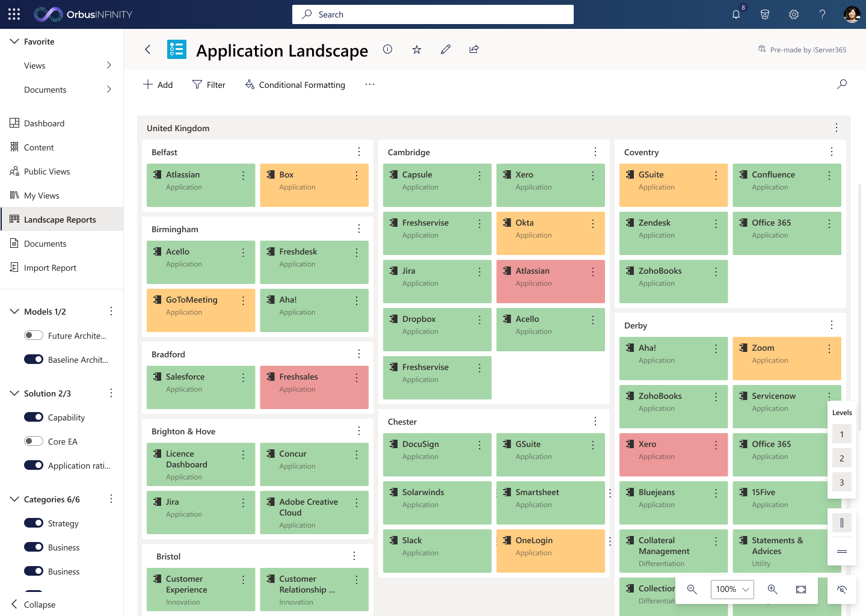
Task: Show level 1 of the landscape
Action: (842, 434)
